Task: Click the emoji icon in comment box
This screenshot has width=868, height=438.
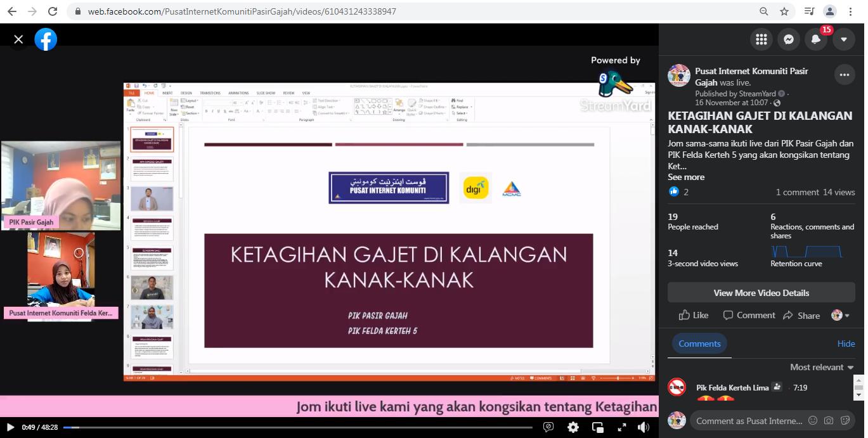Action: click(813, 420)
